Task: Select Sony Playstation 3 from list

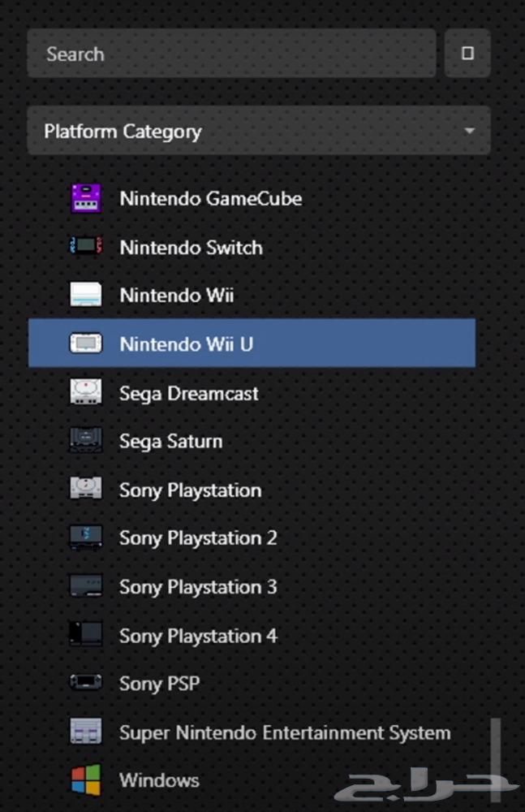Action: (198, 586)
